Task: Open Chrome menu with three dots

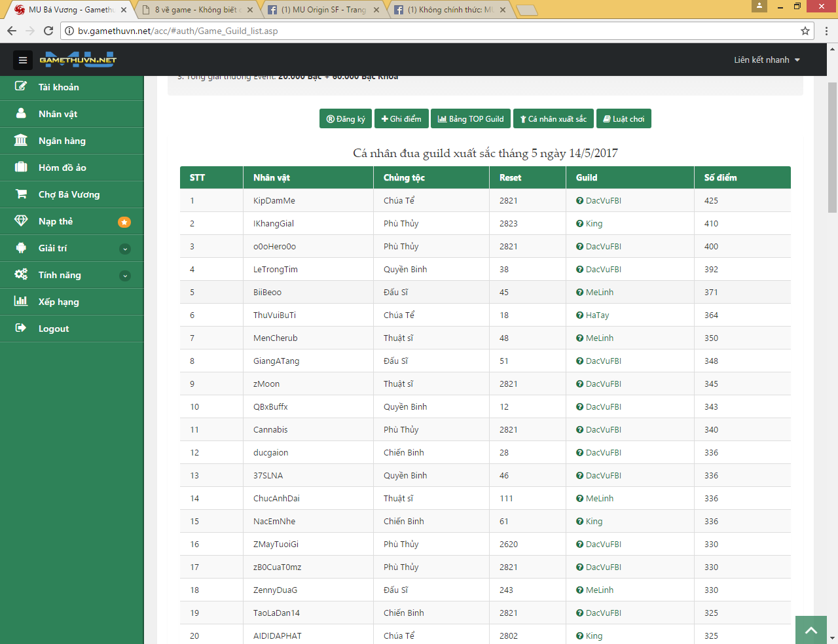Action: pos(826,31)
